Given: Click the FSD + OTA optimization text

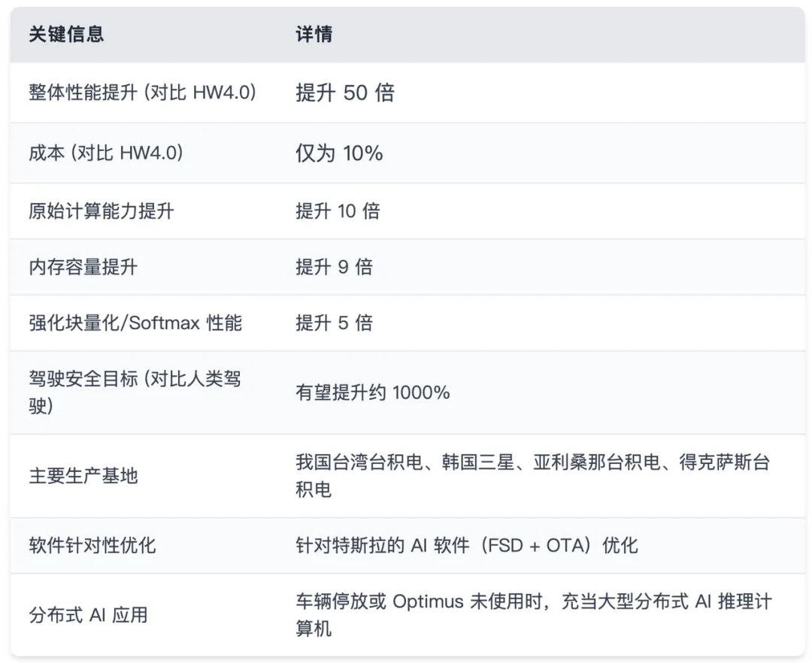Looking at the screenshot, I should coord(466,545).
